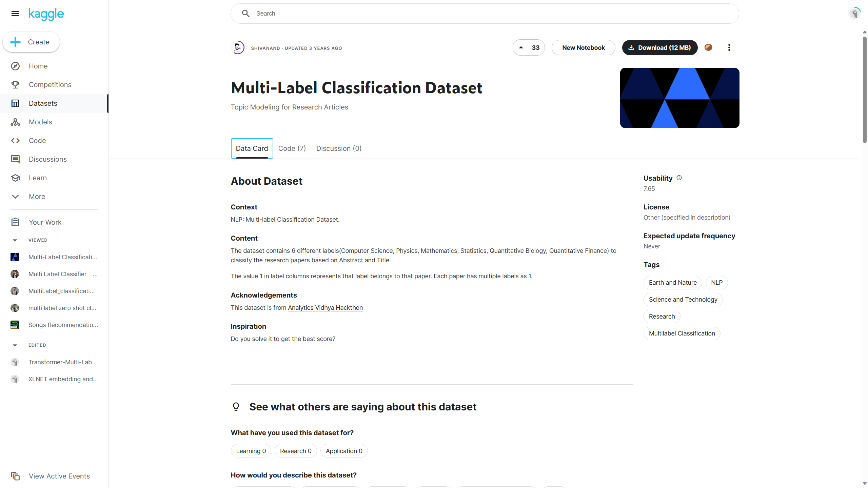Click the search magnifier icon

pyautogui.click(x=245, y=13)
